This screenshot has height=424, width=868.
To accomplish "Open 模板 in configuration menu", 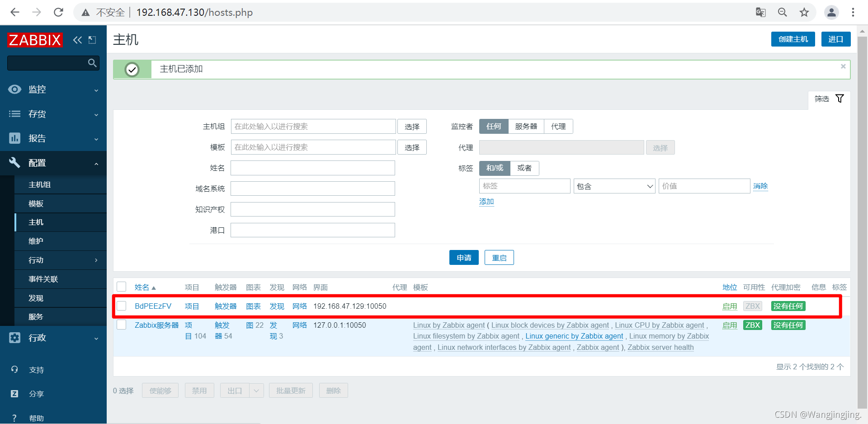I will tap(61, 204).
